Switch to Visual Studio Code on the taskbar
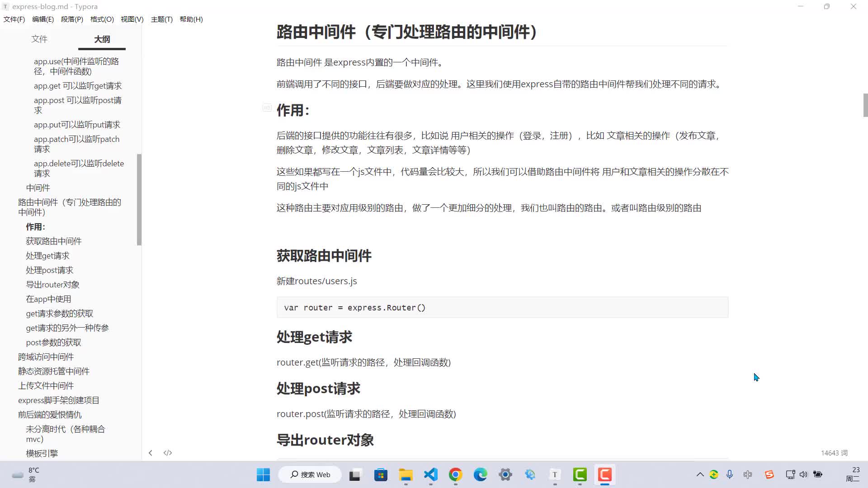The image size is (868, 488). (430, 474)
